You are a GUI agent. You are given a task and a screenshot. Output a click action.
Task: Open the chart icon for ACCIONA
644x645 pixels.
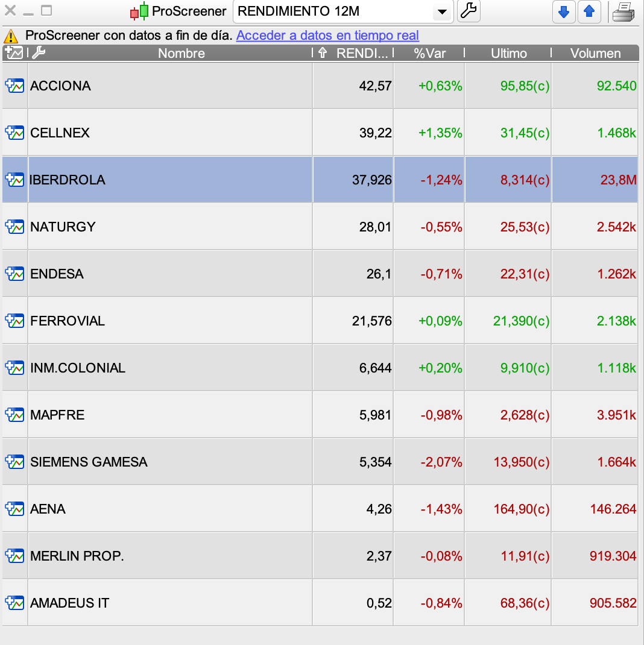(x=14, y=86)
